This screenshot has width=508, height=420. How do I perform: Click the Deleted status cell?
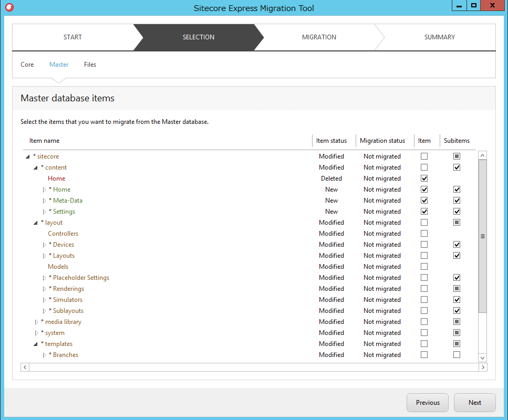[331, 178]
